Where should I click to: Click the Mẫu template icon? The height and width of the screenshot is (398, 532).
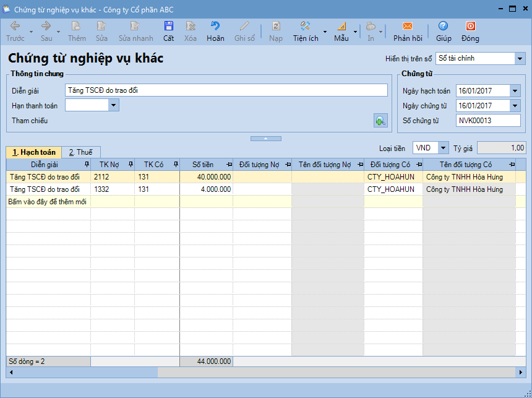(x=341, y=27)
